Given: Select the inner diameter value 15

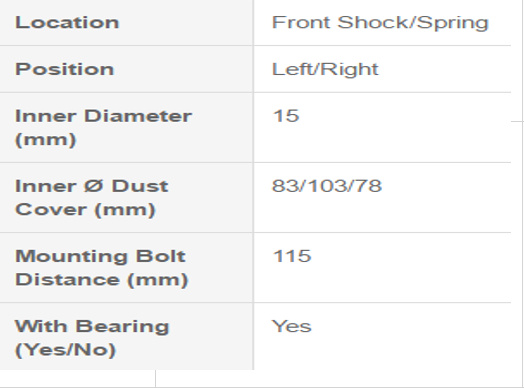Looking at the screenshot, I should (286, 116).
